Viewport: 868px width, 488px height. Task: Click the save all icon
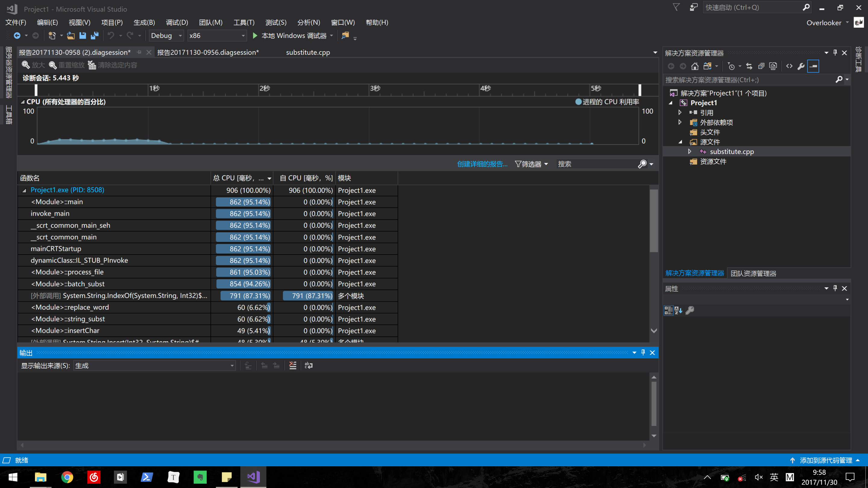pos(95,35)
